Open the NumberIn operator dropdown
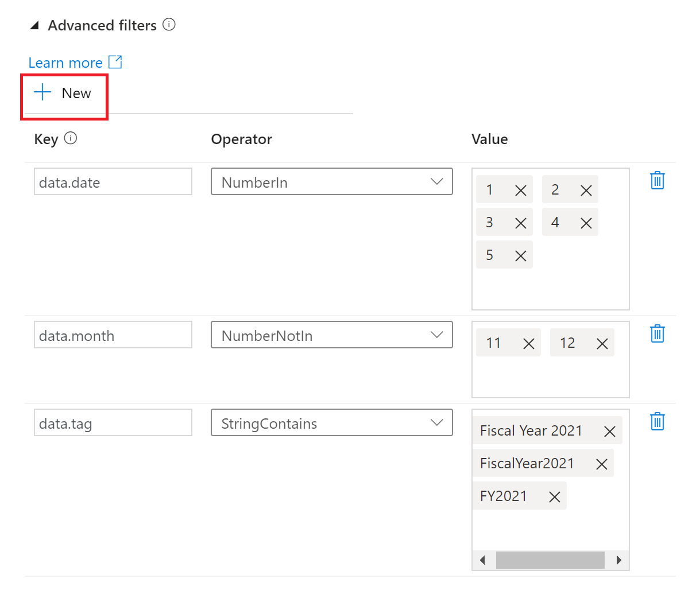Viewport: 700px width, 598px height. click(438, 181)
